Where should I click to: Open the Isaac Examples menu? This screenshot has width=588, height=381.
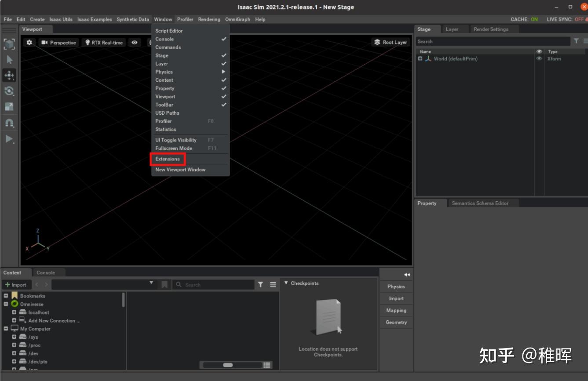click(x=95, y=19)
